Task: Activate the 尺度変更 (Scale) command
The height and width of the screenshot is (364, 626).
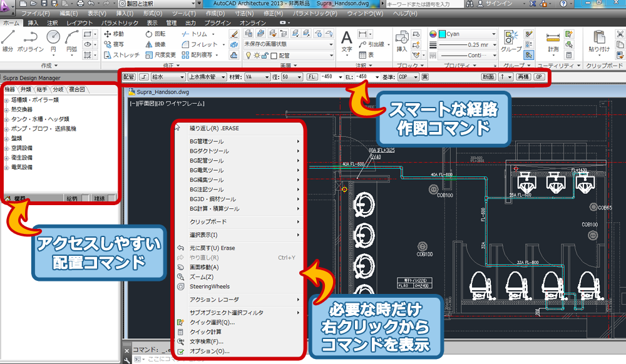Action: point(160,55)
